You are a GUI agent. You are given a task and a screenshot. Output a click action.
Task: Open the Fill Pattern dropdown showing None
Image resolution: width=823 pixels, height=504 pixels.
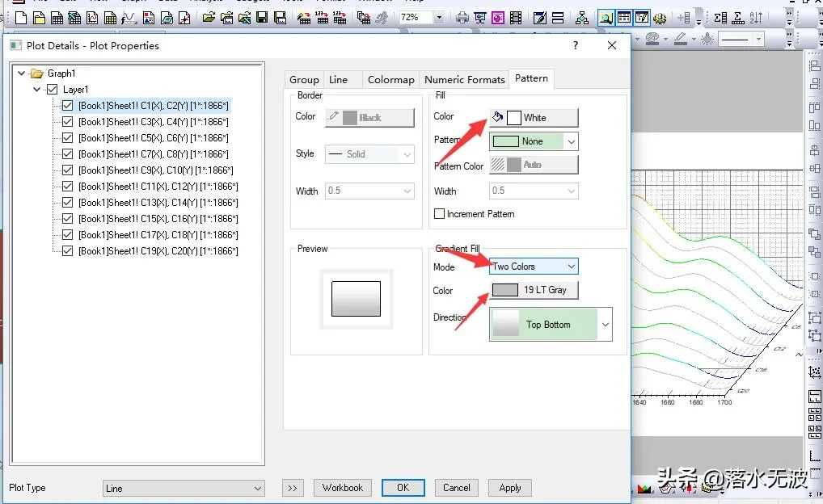(534, 141)
